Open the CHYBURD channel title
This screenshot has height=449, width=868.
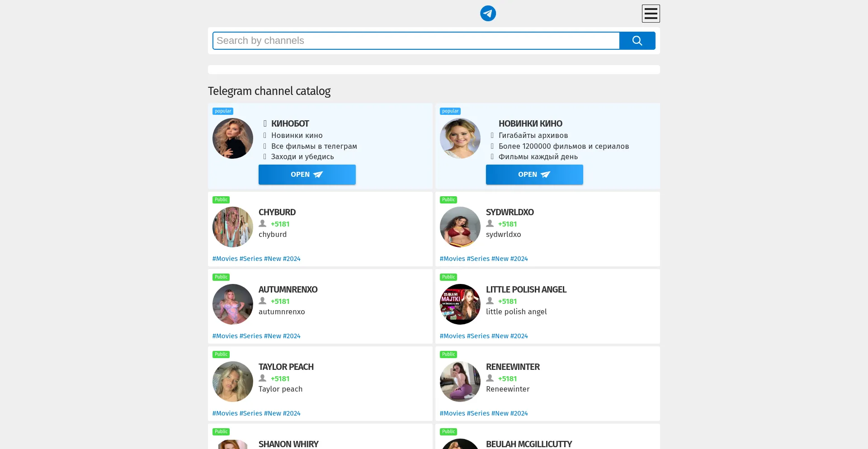pyautogui.click(x=277, y=212)
